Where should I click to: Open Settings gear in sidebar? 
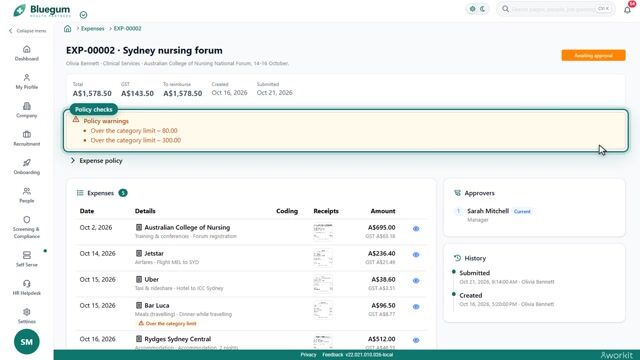coord(27,316)
